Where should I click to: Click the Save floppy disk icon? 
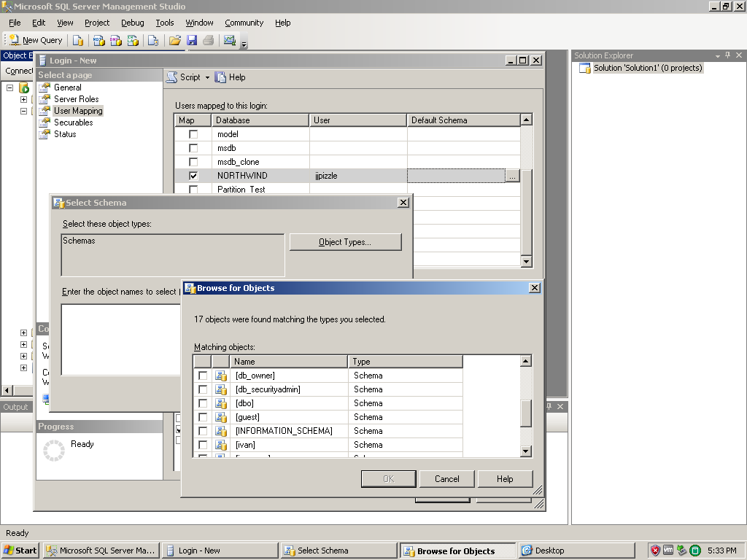click(x=192, y=41)
